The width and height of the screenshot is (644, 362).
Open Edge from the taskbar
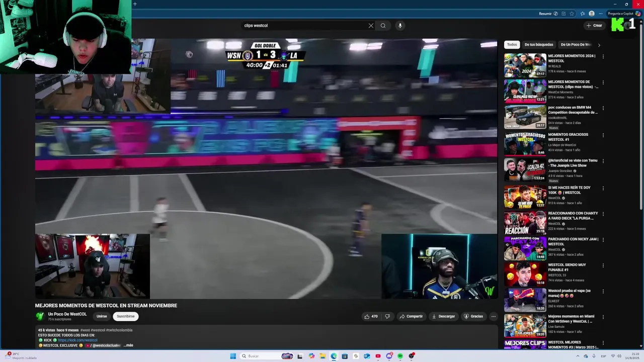[x=334, y=356]
